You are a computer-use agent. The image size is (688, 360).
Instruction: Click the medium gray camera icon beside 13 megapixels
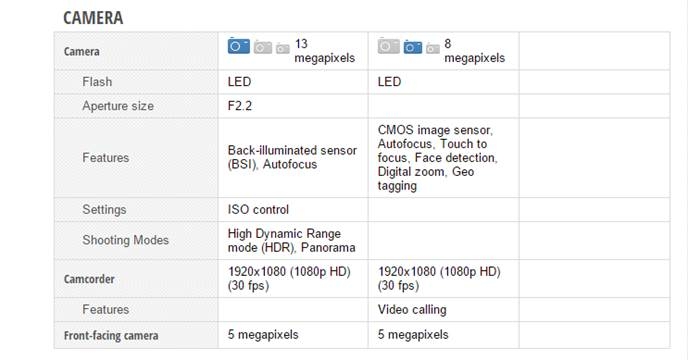pos(263,47)
